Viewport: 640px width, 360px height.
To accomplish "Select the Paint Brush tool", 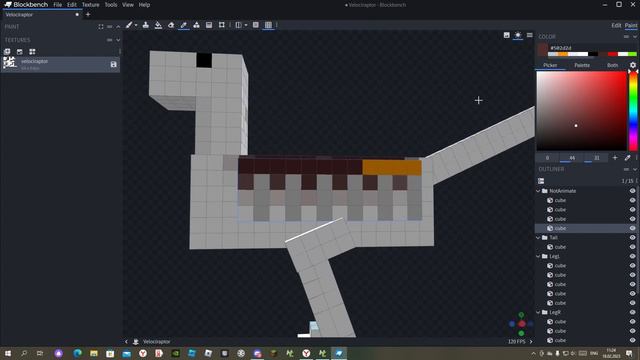I will (129, 25).
